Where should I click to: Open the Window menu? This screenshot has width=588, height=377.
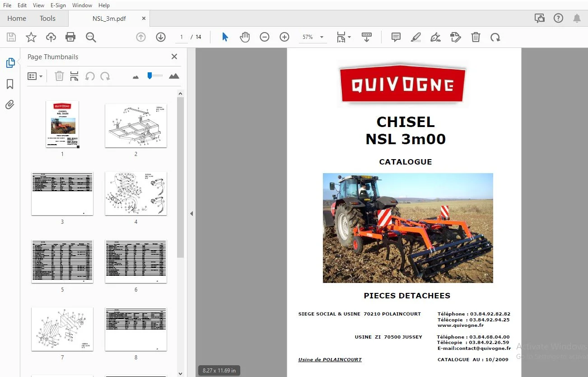[x=82, y=5]
